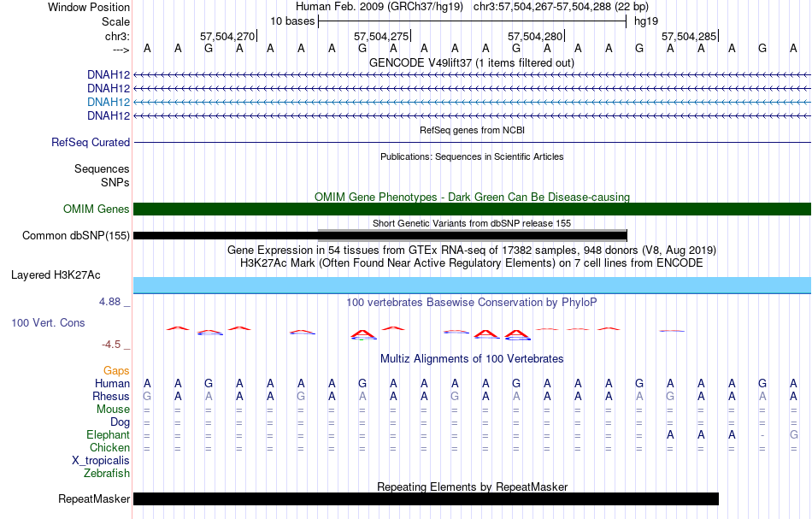The width and height of the screenshot is (812, 519).
Task: Click the Window Position track label
Action: tap(89, 7)
